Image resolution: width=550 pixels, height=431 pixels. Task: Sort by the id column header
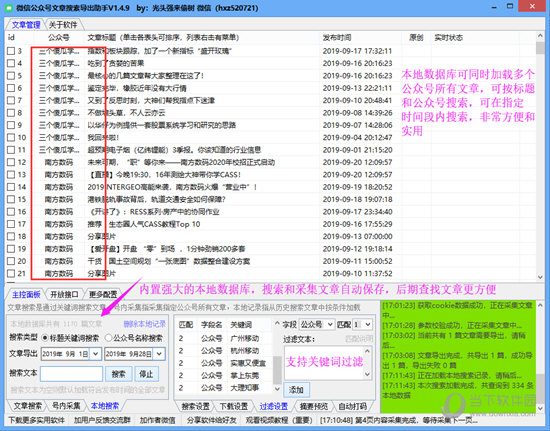[x=11, y=38]
